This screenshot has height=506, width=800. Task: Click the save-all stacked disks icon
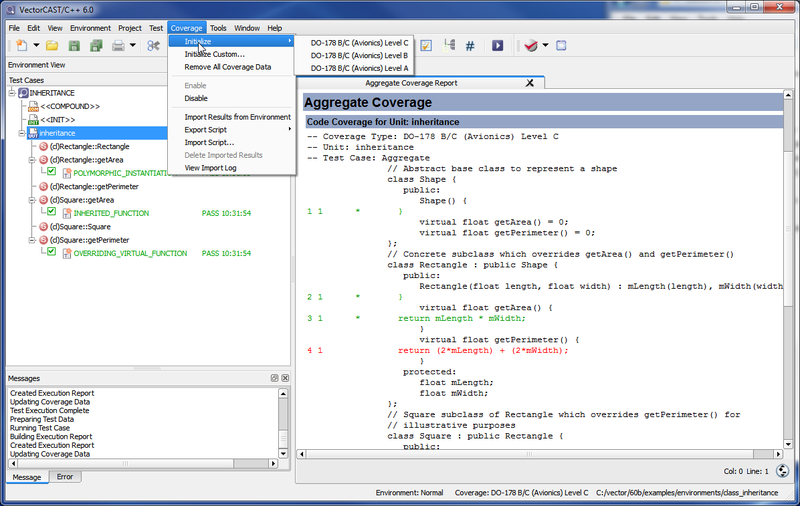click(x=96, y=46)
